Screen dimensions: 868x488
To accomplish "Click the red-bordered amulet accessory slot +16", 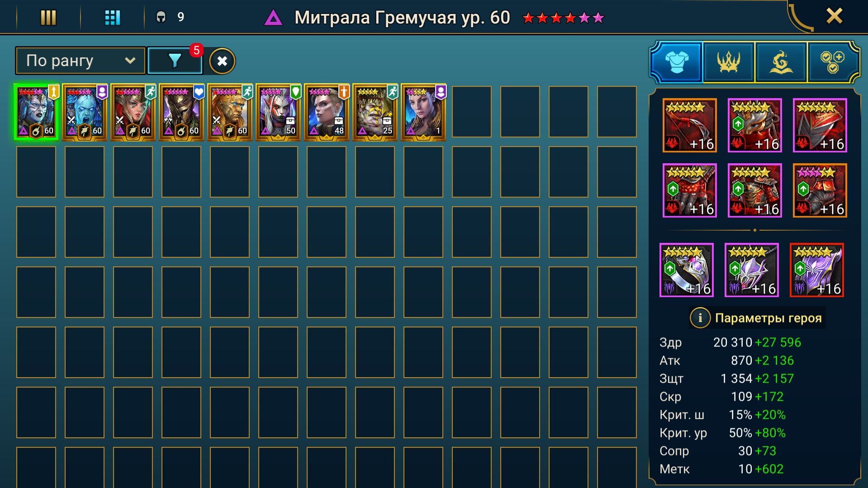I will [x=816, y=270].
